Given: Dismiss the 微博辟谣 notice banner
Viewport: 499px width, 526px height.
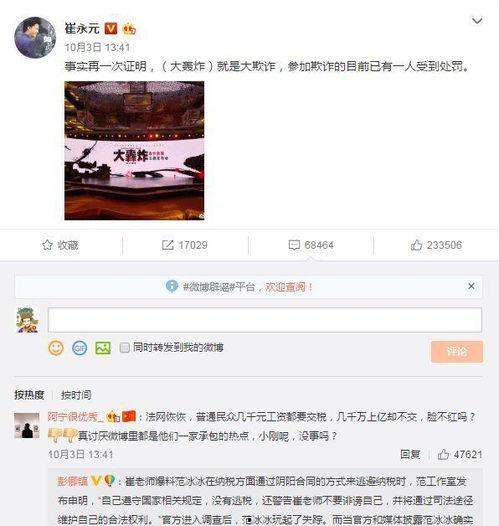Looking at the screenshot, I should click(471, 286).
